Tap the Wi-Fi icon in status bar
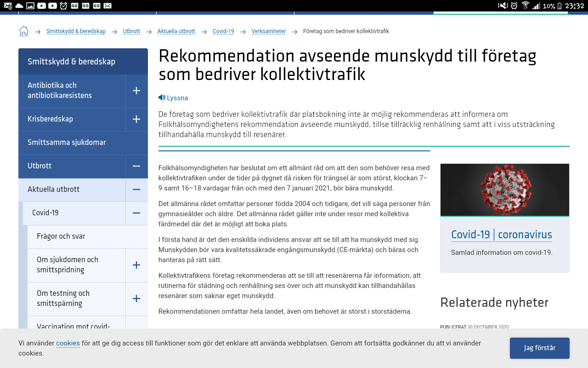Image resolution: width=588 pixels, height=368 pixels. click(x=526, y=6)
